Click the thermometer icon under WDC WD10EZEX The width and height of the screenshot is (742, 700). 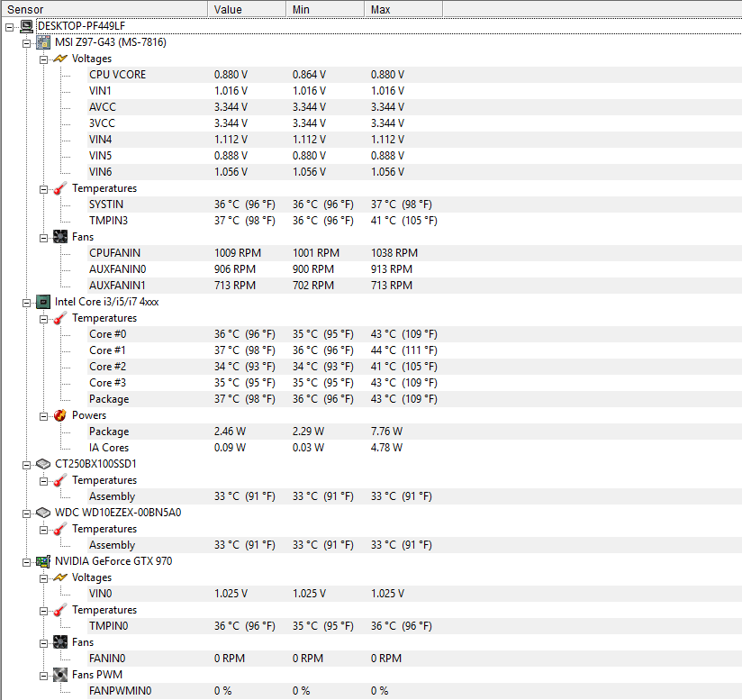(60, 529)
